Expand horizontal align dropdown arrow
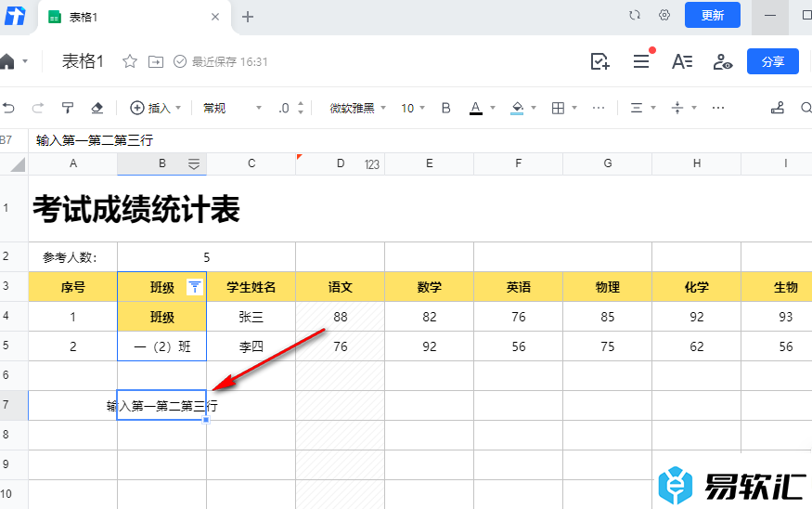Viewport: 812px width, 509px height. (x=653, y=108)
